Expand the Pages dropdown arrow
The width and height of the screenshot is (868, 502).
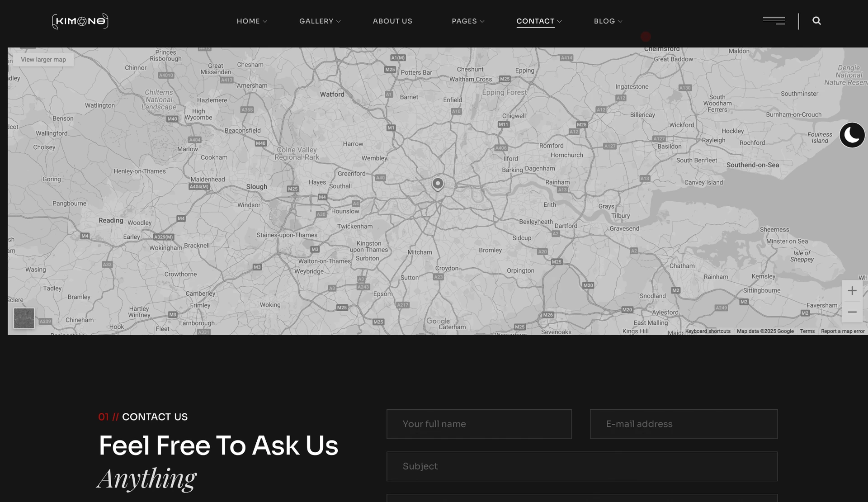coord(482,21)
